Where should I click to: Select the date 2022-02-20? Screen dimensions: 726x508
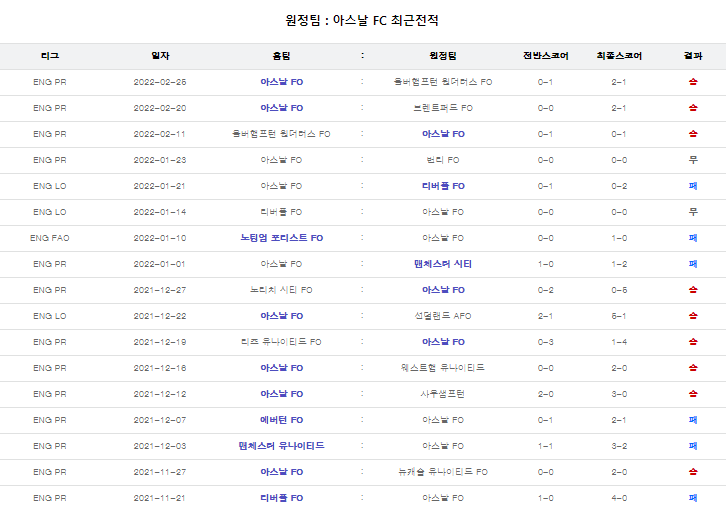click(x=160, y=108)
